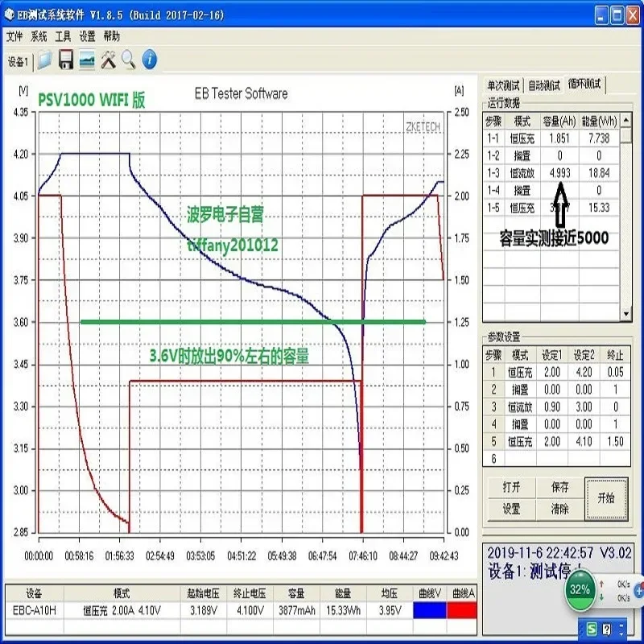Open the 工具 menu

point(63,36)
